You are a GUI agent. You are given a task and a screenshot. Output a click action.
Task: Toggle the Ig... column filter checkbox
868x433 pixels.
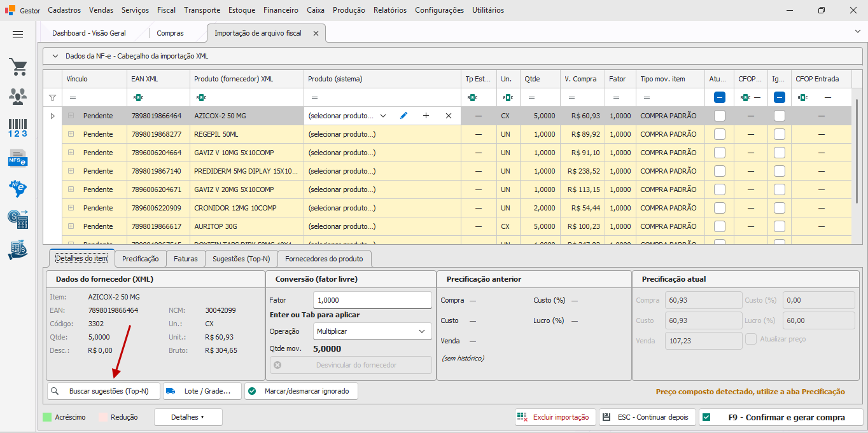[x=780, y=97]
